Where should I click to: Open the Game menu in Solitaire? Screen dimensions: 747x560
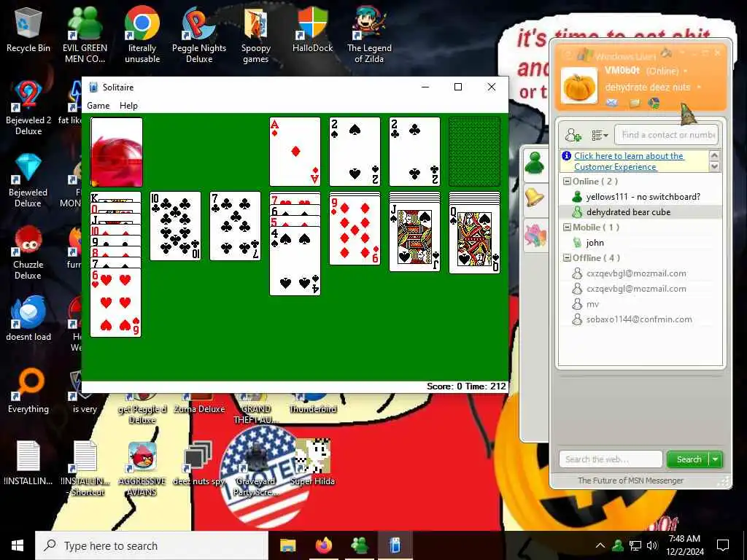pyautogui.click(x=98, y=106)
